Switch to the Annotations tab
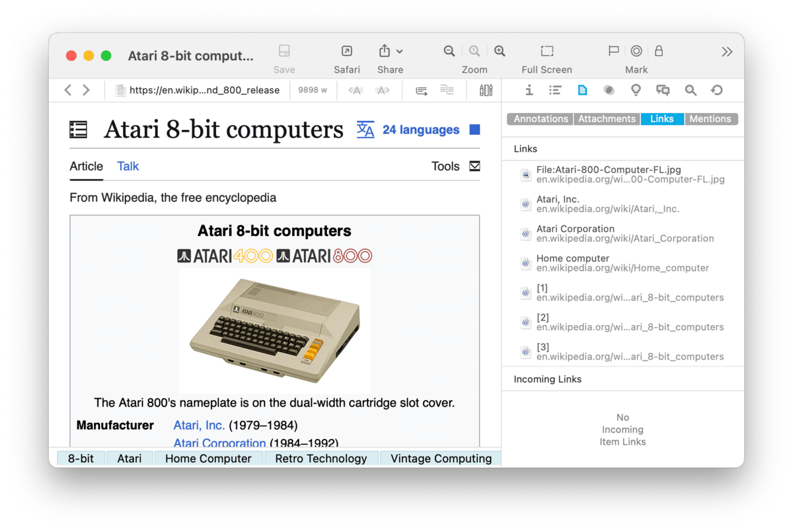793x532 pixels. click(x=541, y=119)
